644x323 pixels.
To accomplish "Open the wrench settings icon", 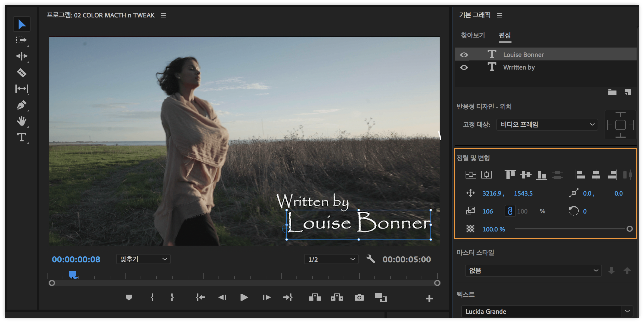I will 371,259.
